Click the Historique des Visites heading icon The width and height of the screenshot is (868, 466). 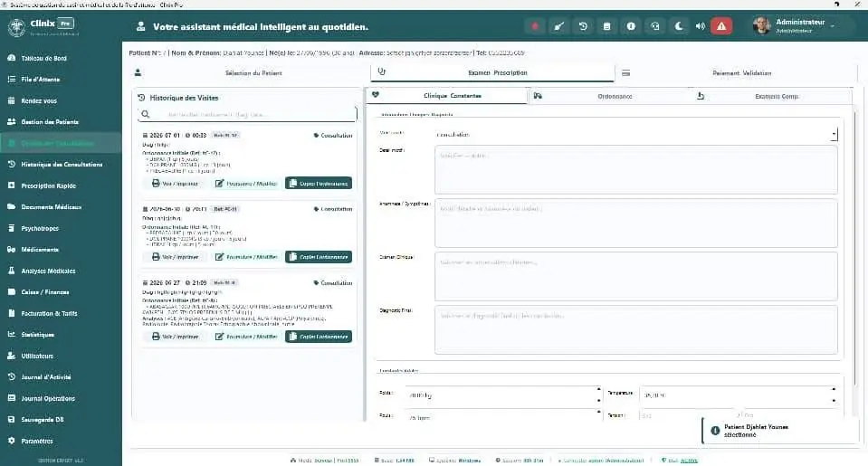(142, 98)
